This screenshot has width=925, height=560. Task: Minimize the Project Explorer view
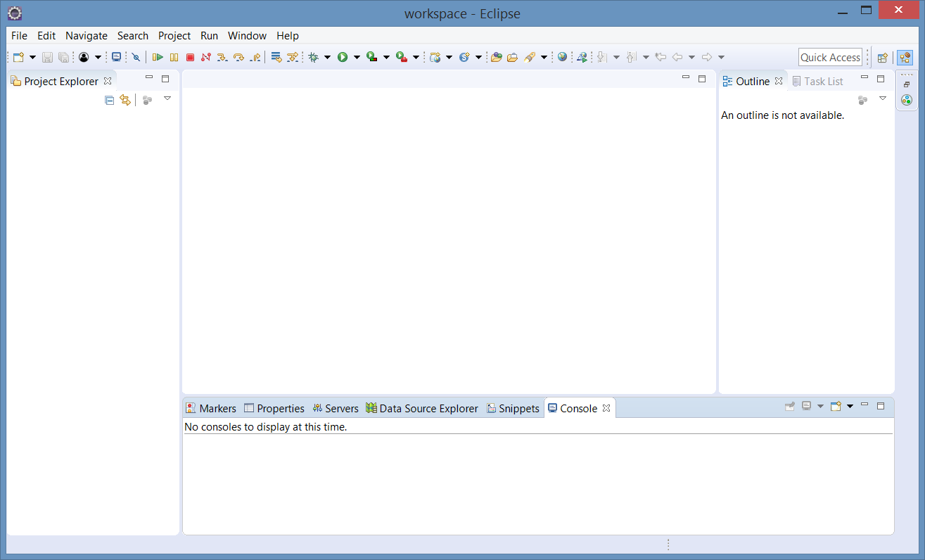click(x=149, y=78)
